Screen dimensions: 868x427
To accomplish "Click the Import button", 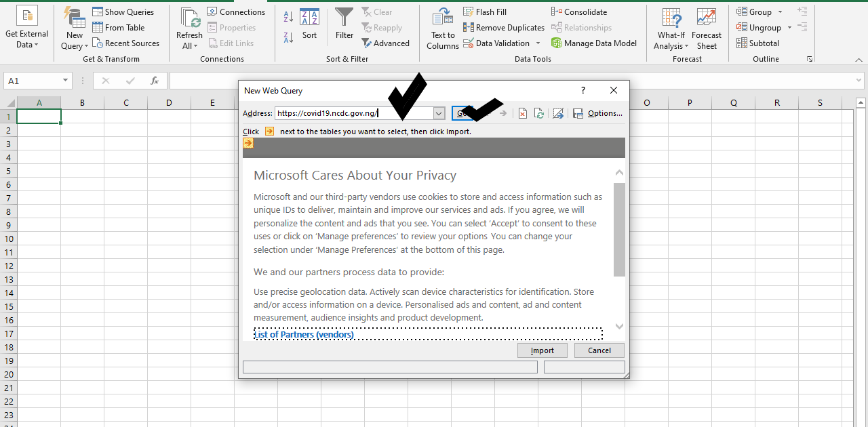I will (542, 350).
